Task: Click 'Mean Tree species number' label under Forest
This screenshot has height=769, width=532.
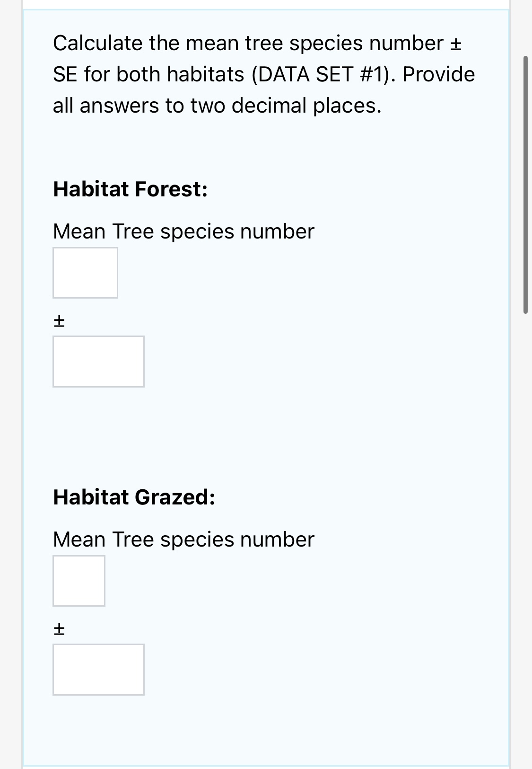Action: pos(183,232)
